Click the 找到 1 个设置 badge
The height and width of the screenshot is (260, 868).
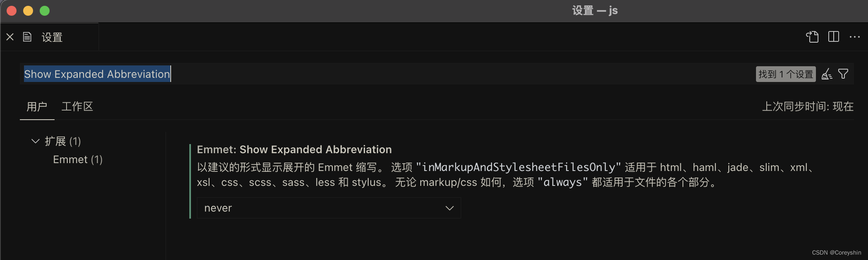coord(785,74)
